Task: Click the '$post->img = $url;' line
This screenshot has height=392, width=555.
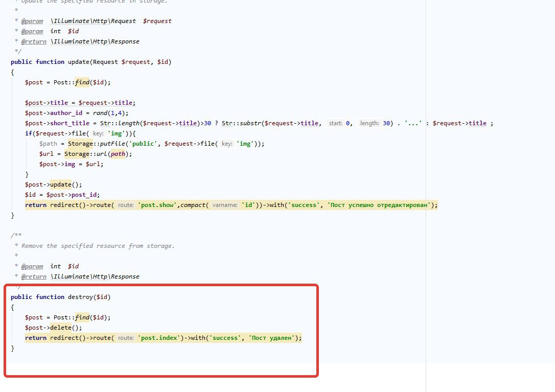Action: [x=71, y=164]
